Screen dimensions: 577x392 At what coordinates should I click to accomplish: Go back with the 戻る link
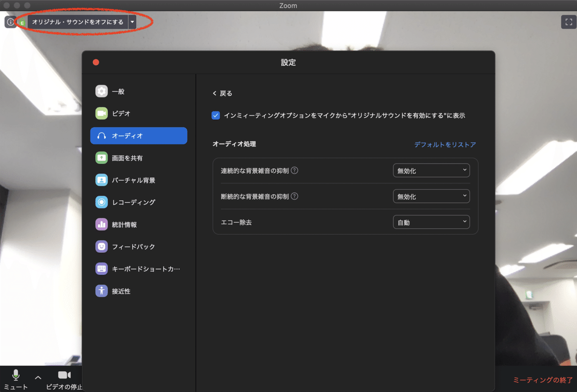coord(223,94)
